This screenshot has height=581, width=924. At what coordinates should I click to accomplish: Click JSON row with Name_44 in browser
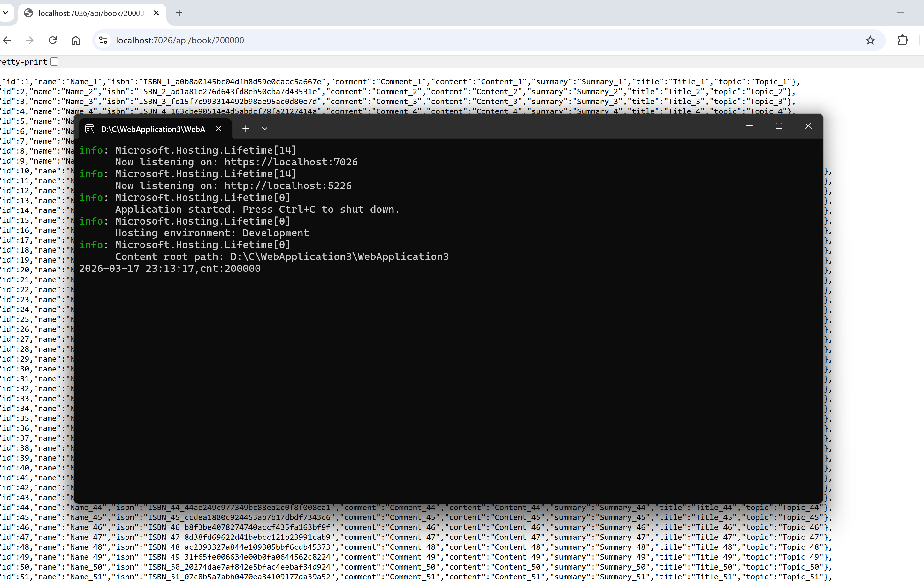tap(416, 508)
